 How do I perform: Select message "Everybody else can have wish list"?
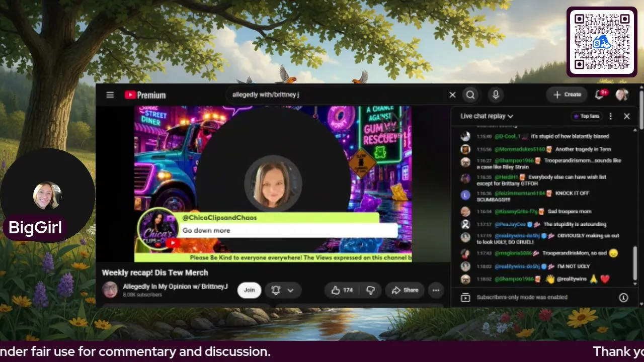tap(568, 177)
